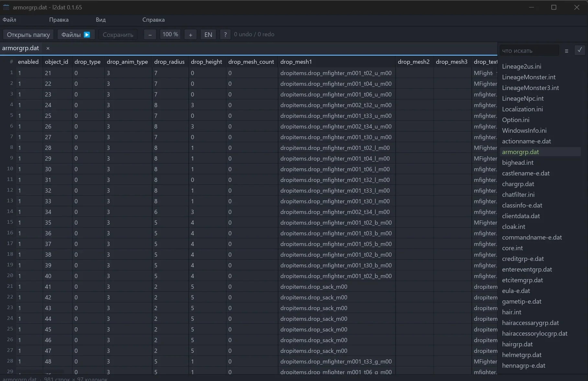Switch language with the EN button
Screen dimensions: 588x381
coord(208,35)
